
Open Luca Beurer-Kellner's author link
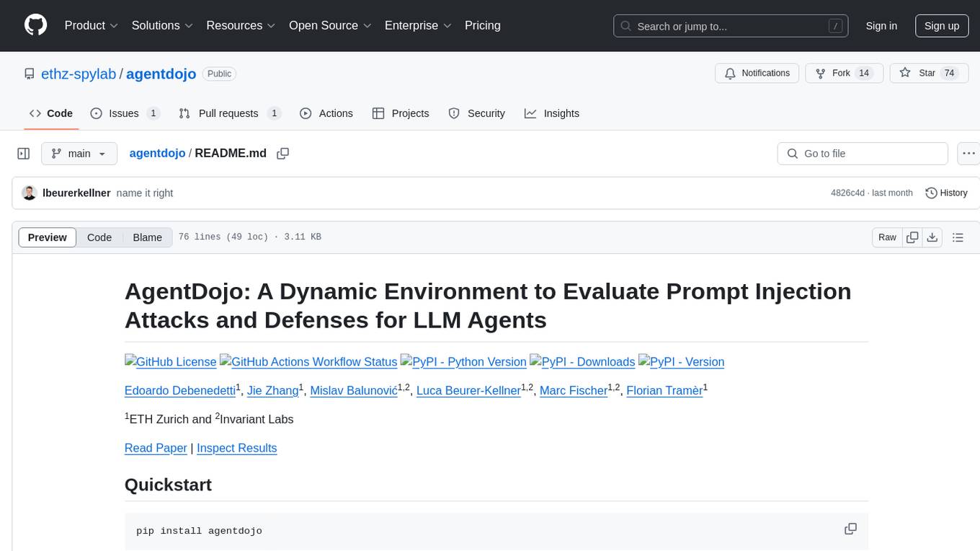pos(468,390)
